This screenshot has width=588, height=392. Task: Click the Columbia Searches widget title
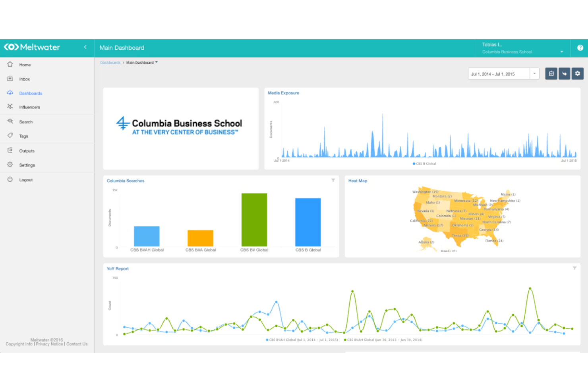pyautogui.click(x=126, y=181)
